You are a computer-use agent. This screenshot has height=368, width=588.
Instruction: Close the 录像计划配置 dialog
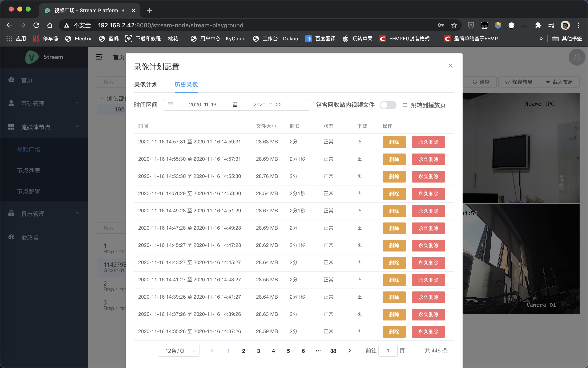450,66
